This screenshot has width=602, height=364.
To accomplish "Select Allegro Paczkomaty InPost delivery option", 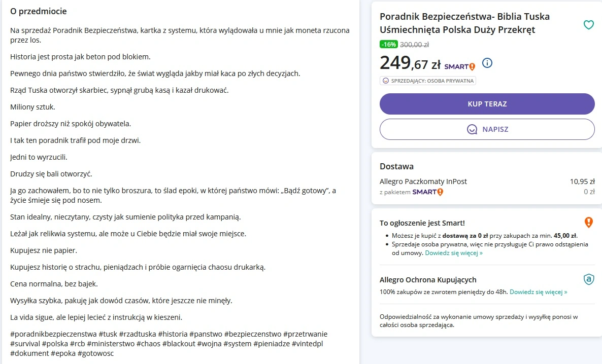I will 423,181.
